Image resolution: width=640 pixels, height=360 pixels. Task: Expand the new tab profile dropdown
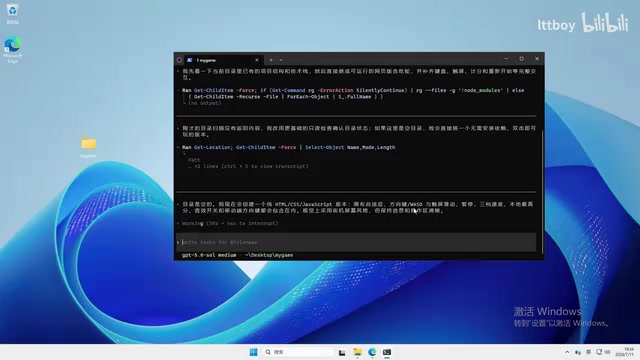click(281, 60)
